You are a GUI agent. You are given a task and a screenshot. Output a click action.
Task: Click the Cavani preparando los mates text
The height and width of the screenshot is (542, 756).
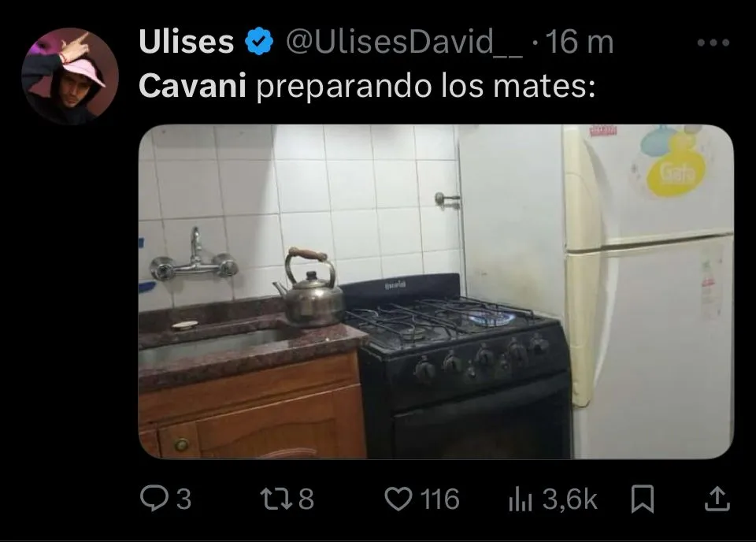point(367,87)
